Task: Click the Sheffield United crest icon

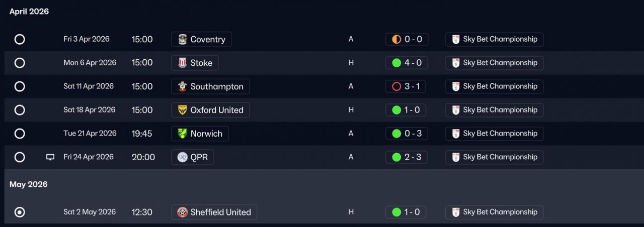Action: point(182,212)
